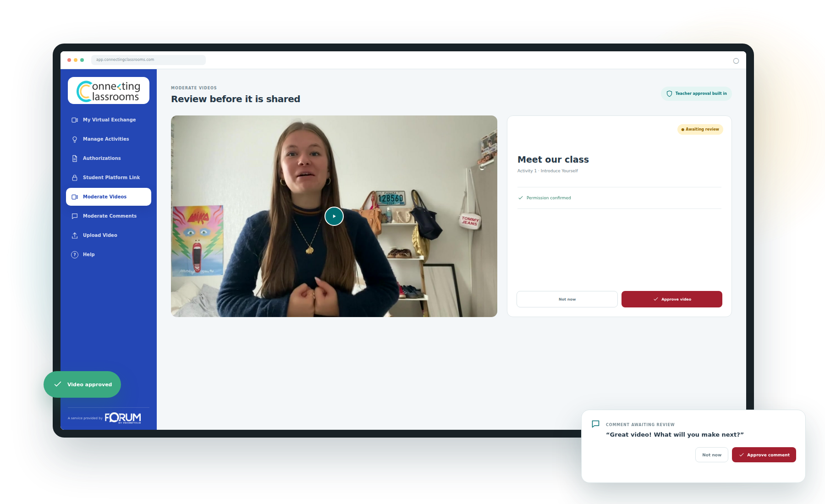Screen dimensions: 825x504
Task: Click the lock icon beside Student Platform Link
Action: coord(75,178)
